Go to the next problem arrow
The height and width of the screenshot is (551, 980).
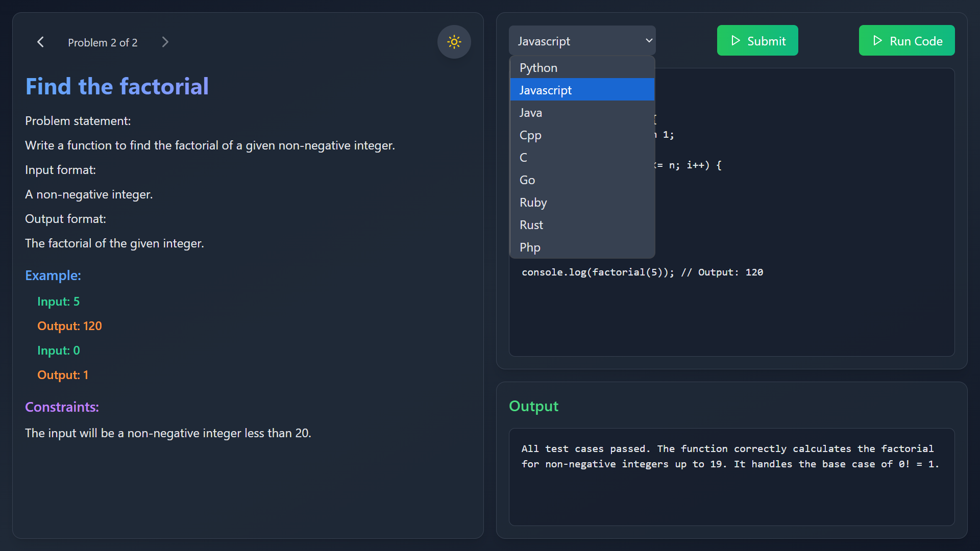click(x=165, y=42)
